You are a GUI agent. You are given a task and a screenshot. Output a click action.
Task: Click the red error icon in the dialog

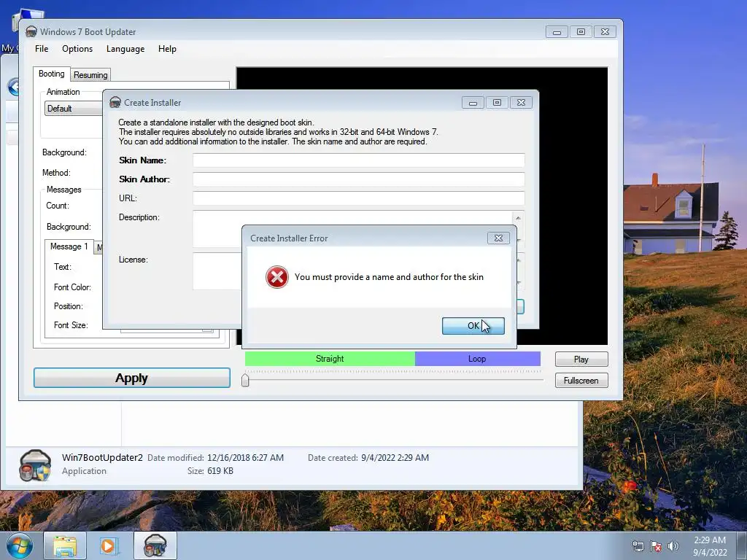[276, 277]
